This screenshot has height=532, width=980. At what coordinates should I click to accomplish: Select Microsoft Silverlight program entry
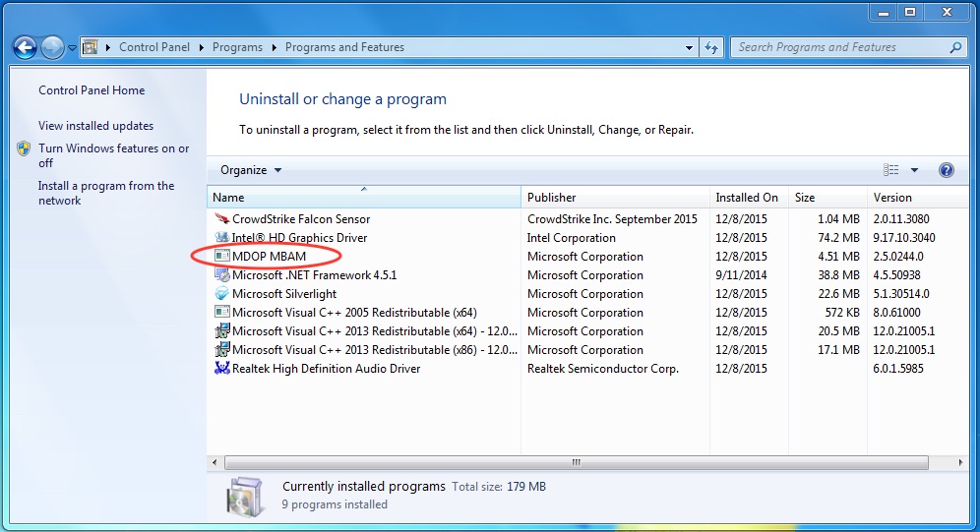pyautogui.click(x=284, y=294)
